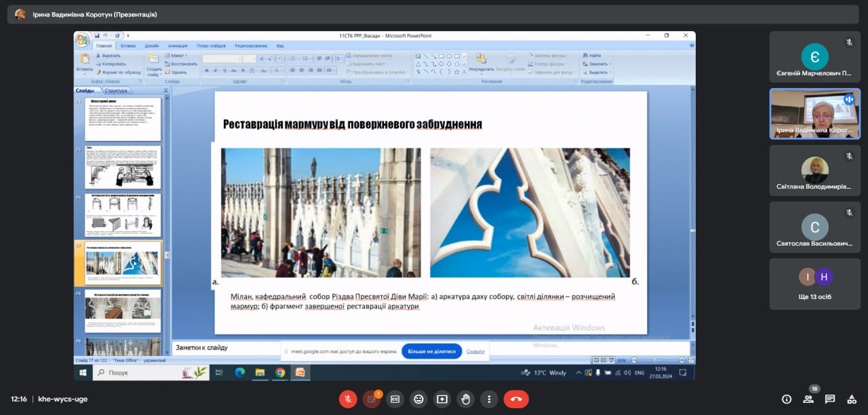
Task: Toggle bold formatting in ribbon
Action: tap(206, 70)
